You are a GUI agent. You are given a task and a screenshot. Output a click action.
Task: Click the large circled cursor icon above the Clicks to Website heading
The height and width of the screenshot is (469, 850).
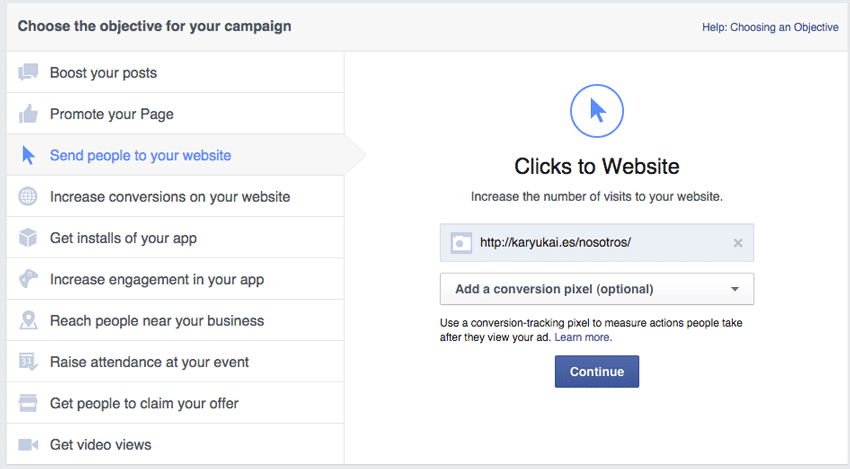point(597,111)
